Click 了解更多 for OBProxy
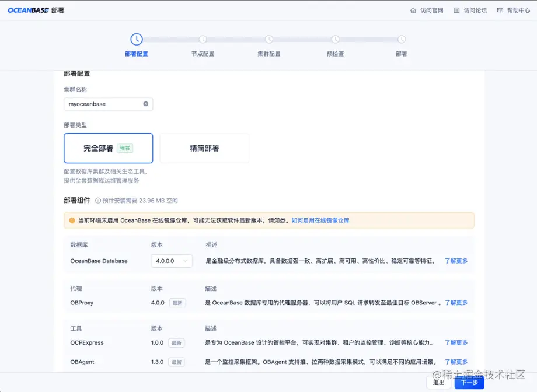The height and width of the screenshot is (392, 537). (x=456, y=303)
